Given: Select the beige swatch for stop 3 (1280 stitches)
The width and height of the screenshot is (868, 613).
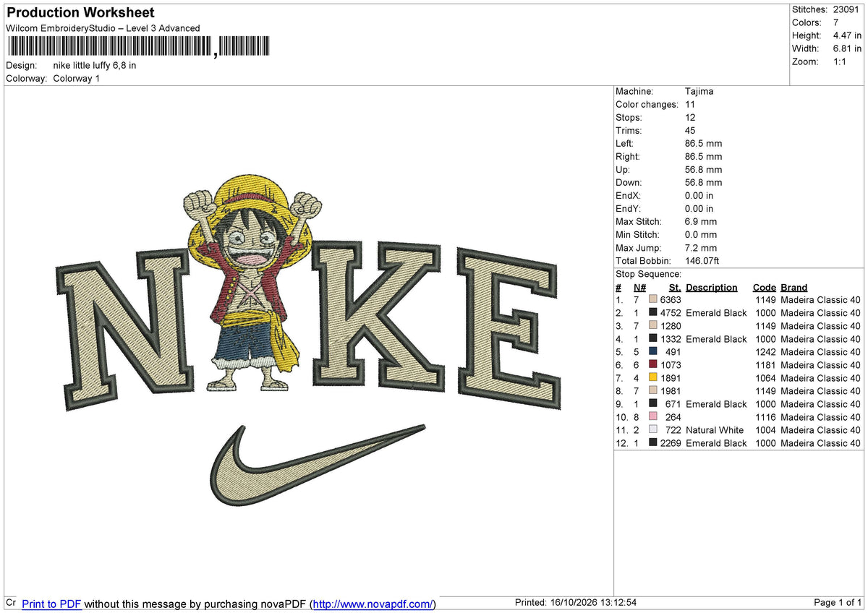Looking at the screenshot, I should 653,326.
